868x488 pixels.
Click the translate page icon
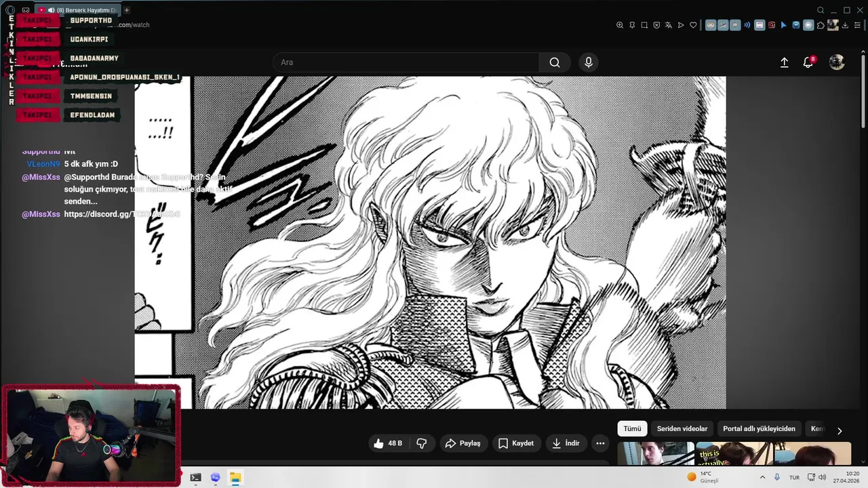[669, 25]
